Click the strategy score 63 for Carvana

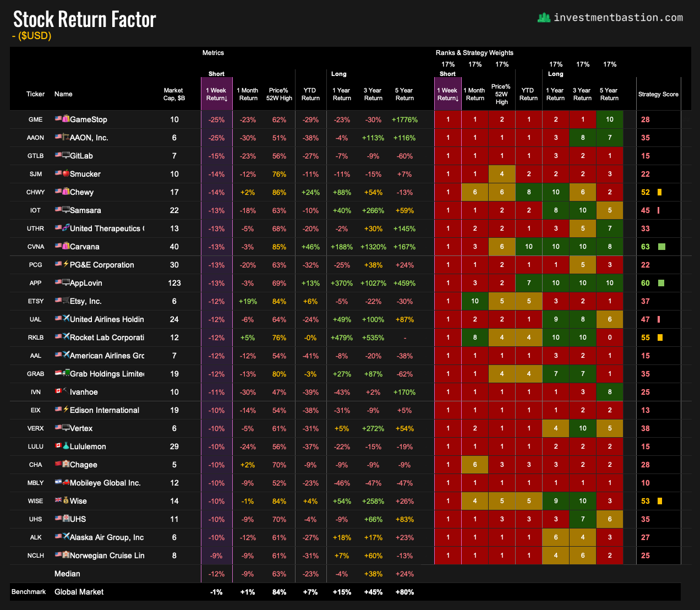click(646, 247)
